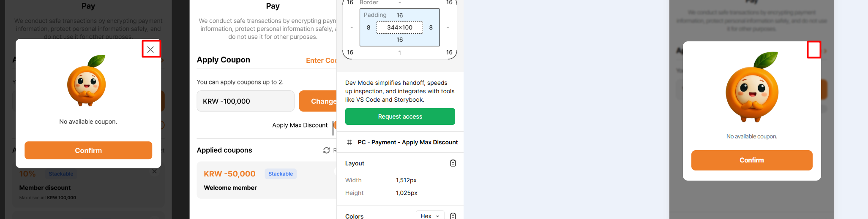Viewport: 868px width, 219px height.
Task: Open the Hex color format dropdown
Action: pos(430,216)
